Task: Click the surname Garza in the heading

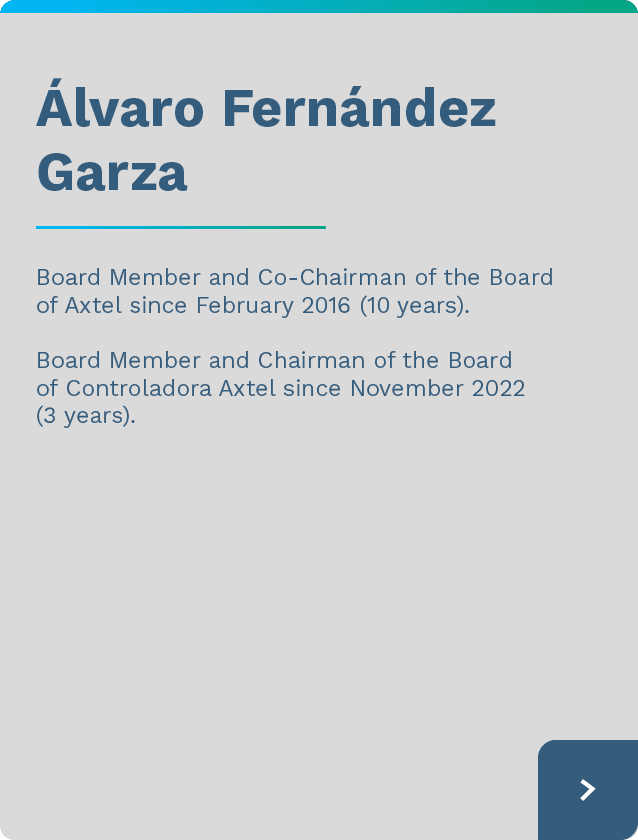Action: tap(112, 172)
